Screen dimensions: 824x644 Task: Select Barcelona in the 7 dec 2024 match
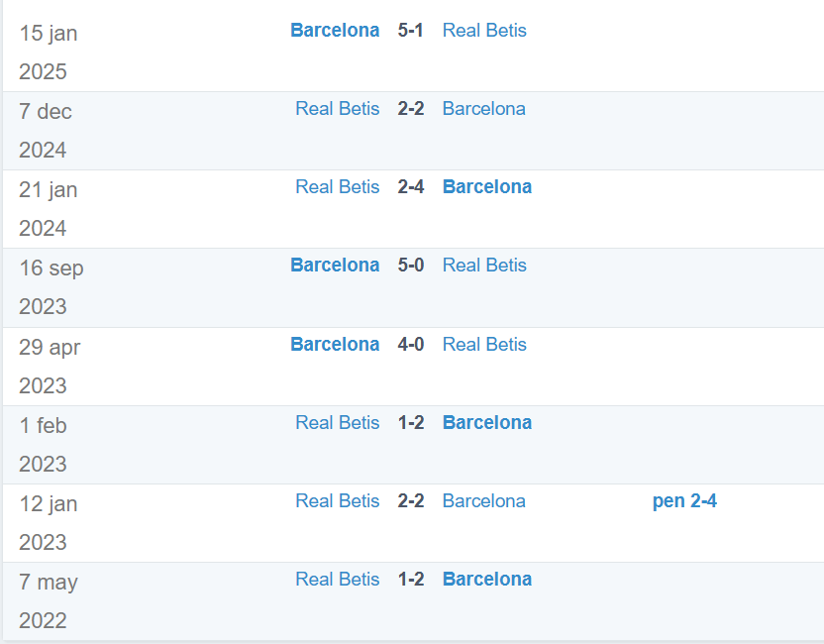click(x=484, y=109)
